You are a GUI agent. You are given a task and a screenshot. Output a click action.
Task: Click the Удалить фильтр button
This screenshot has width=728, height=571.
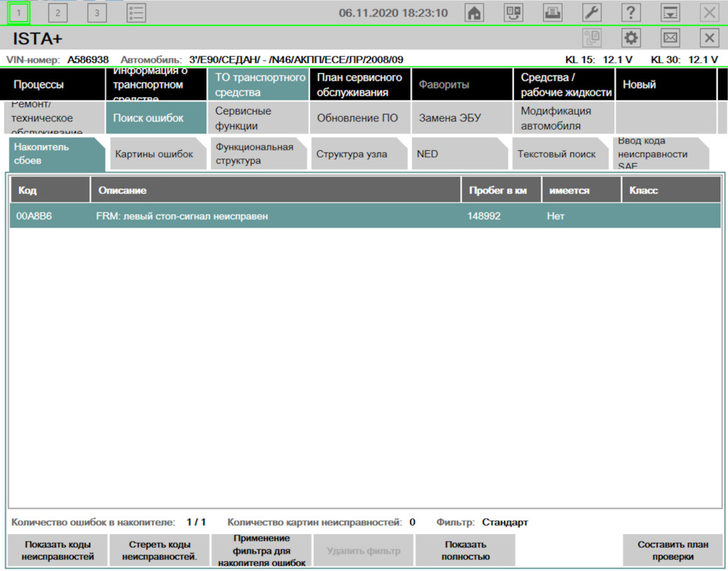[x=363, y=550]
